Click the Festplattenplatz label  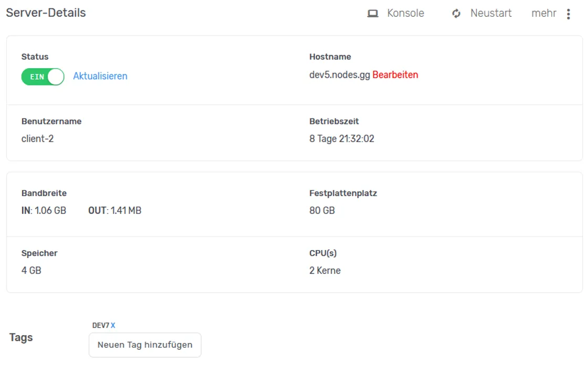(343, 194)
